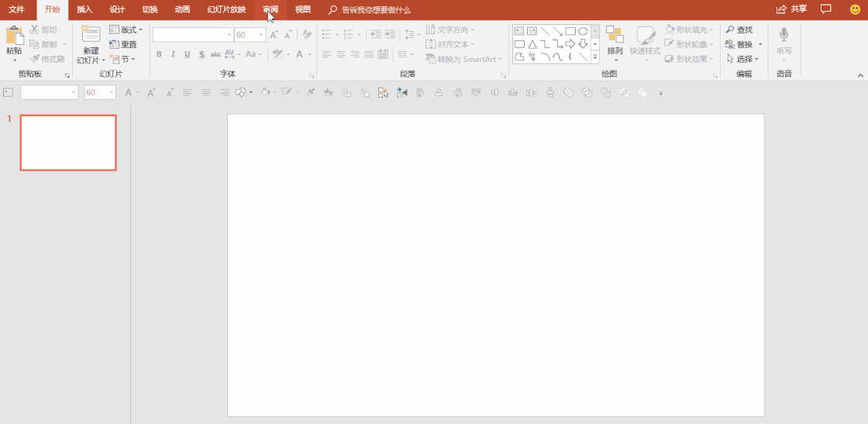Screen dimensions: 868x424
Task: Select the right arrow shape in gallery
Action: click(570, 43)
